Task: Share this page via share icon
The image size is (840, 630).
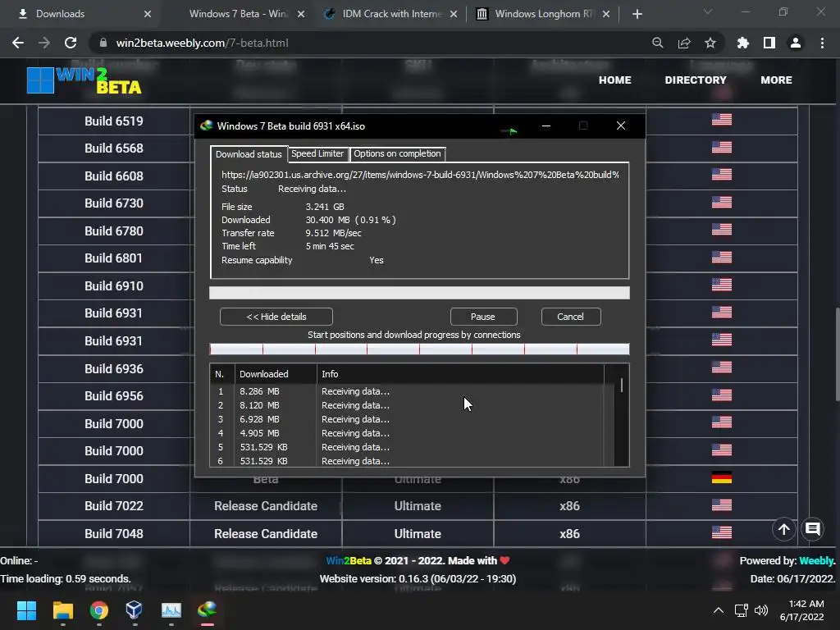Action: point(684,43)
